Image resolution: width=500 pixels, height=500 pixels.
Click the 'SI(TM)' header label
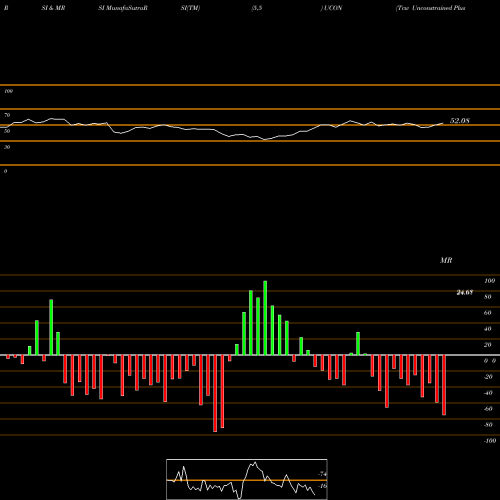[x=190, y=8]
